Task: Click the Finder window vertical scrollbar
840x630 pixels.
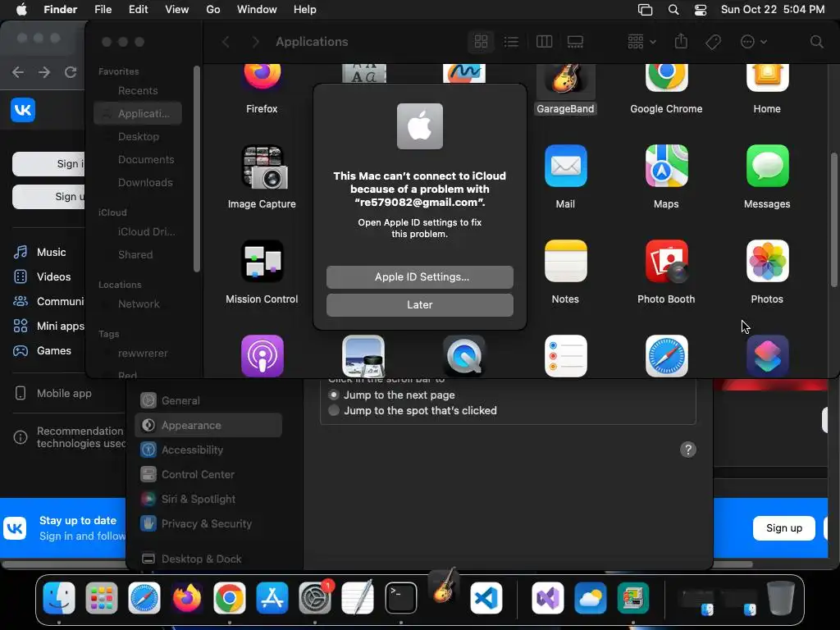Action: pyautogui.click(x=833, y=221)
